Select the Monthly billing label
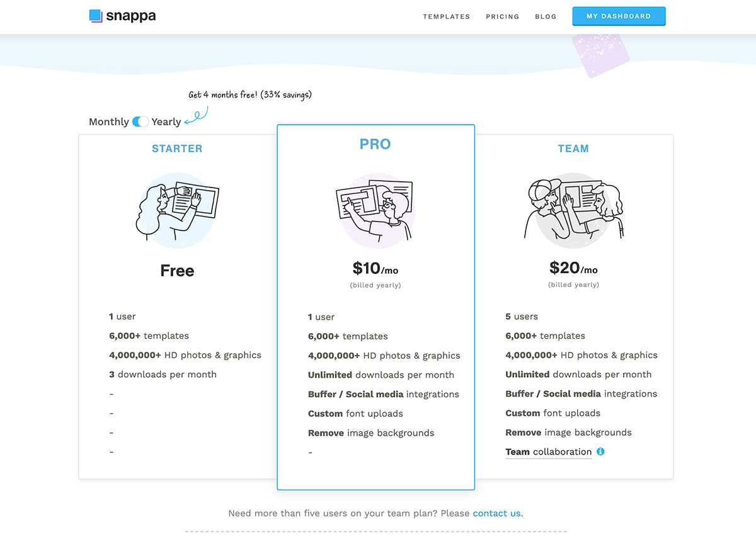Image resolution: width=756 pixels, height=554 pixels. (x=108, y=122)
